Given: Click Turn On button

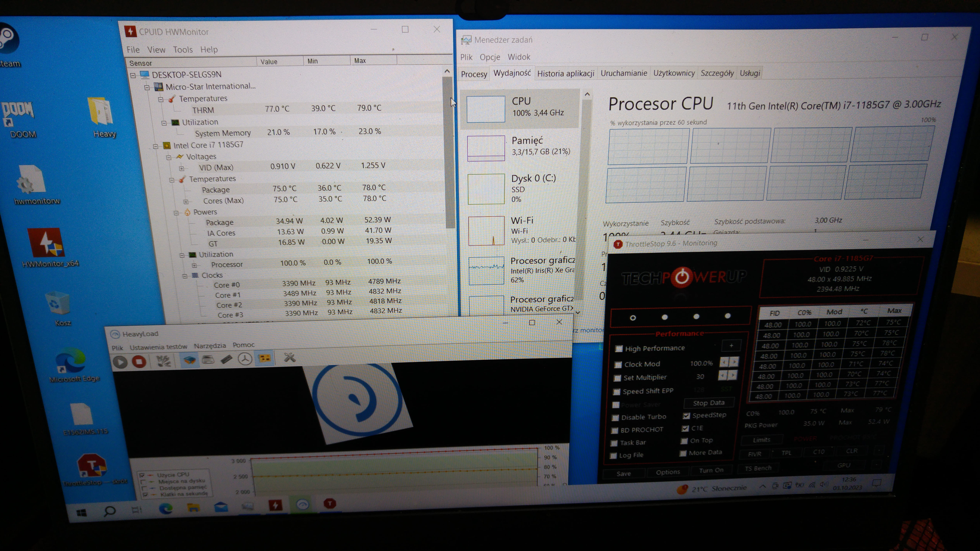Looking at the screenshot, I should (x=711, y=470).
